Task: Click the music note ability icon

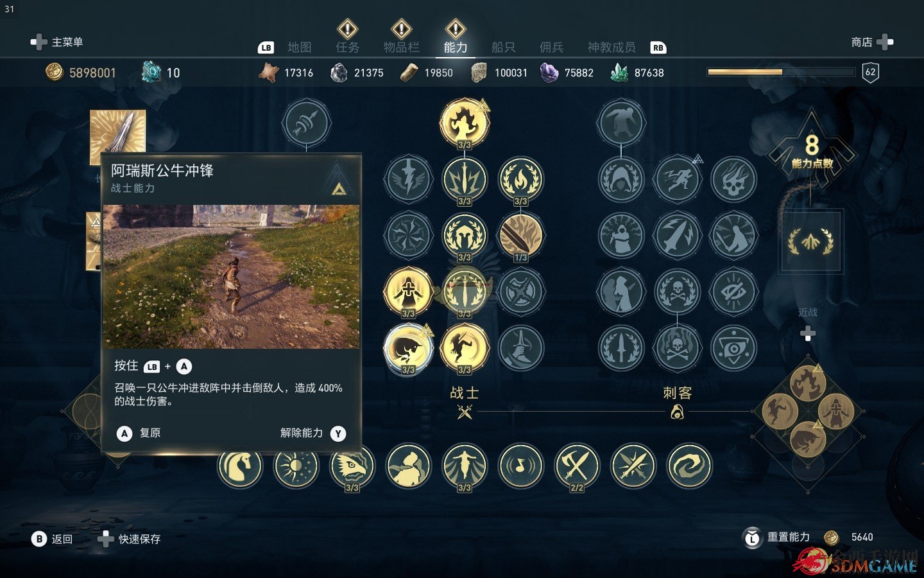Action: [x=520, y=465]
